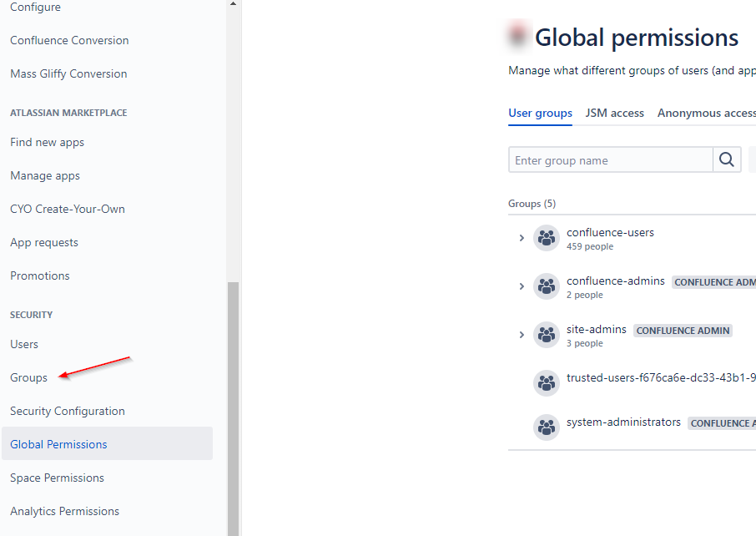Switch to the JSM access tab
Viewport: 756px width, 536px height.
point(614,113)
